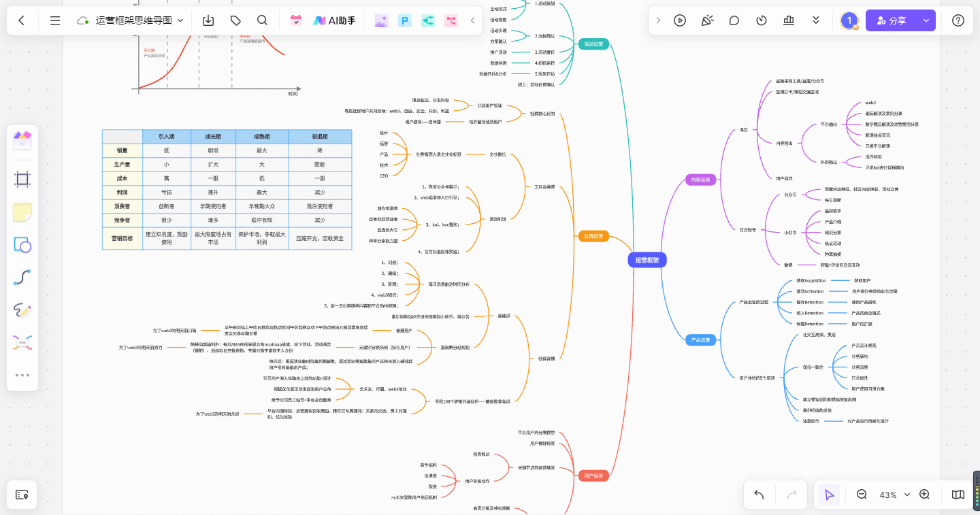Open the more tools ellipsis menu
Image resolution: width=980 pixels, height=515 pixels.
click(22, 375)
